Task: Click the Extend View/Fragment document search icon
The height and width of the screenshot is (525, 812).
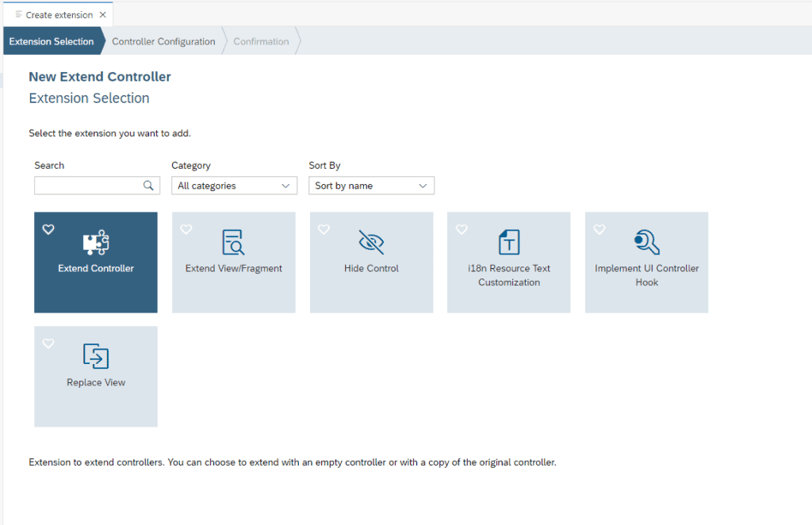Action: coord(234,243)
